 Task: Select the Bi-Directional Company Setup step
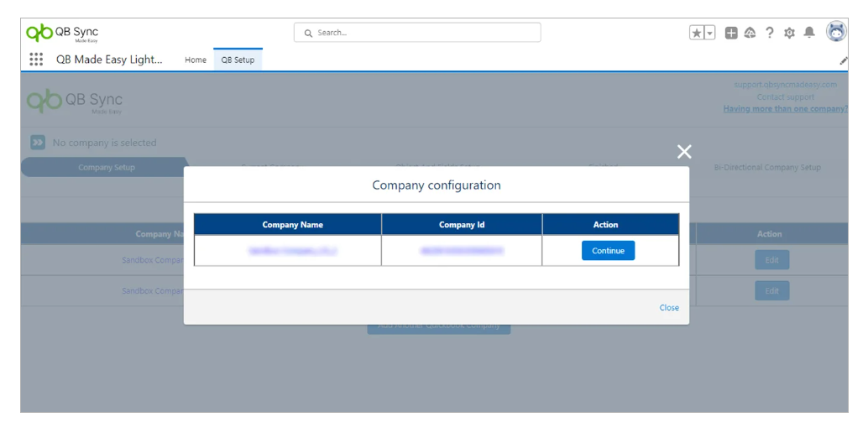tap(767, 167)
